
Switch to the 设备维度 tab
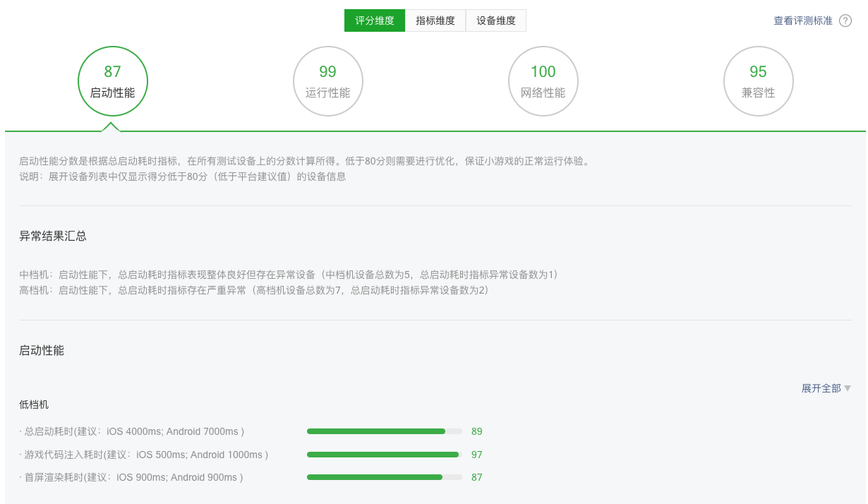click(x=496, y=20)
